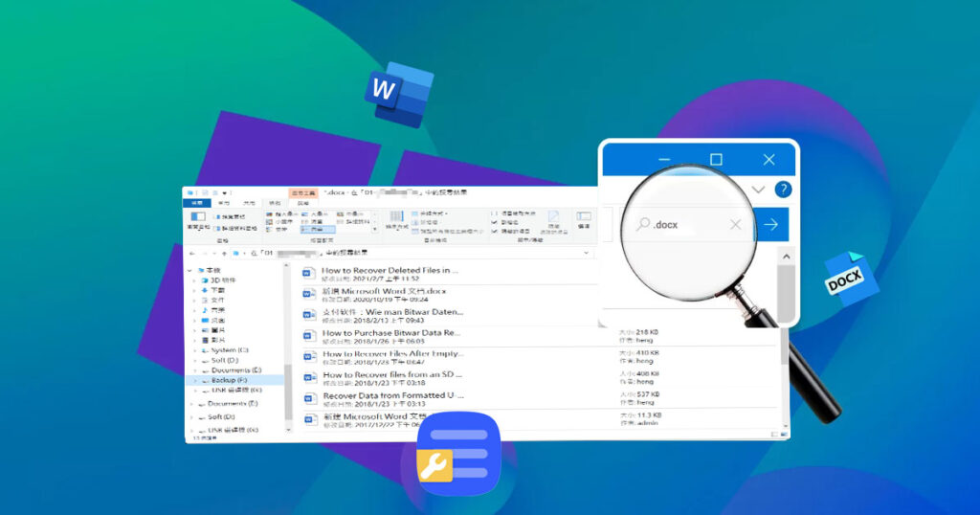The height and width of the screenshot is (515, 980).
Task: Toggle the Item check boxes checkbox
Action: 514,213
